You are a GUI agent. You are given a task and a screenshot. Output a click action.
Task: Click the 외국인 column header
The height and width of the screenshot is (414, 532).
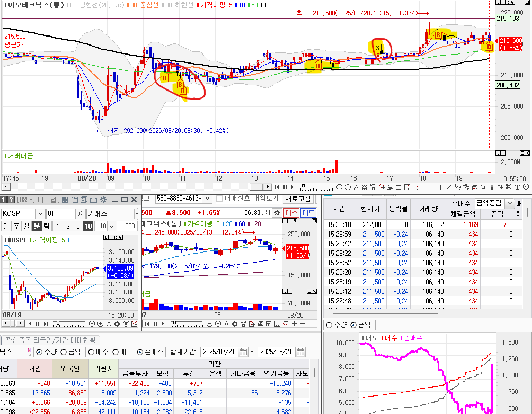tap(70, 368)
